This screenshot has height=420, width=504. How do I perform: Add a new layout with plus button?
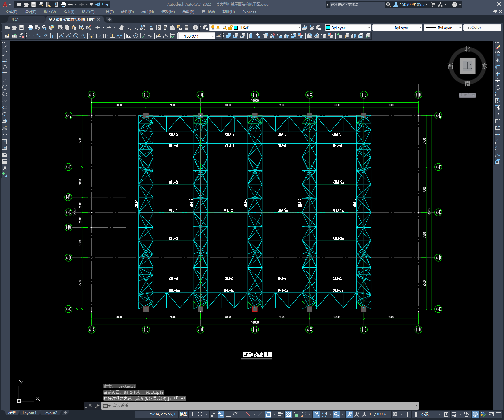click(x=65, y=413)
